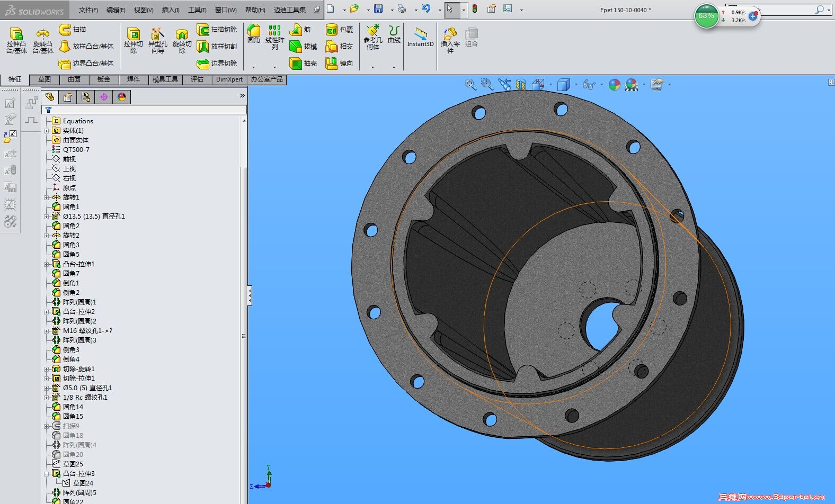Click the Shell (抽壳) feature icon
This screenshot has height=504, width=835.
[x=296, y=64]
